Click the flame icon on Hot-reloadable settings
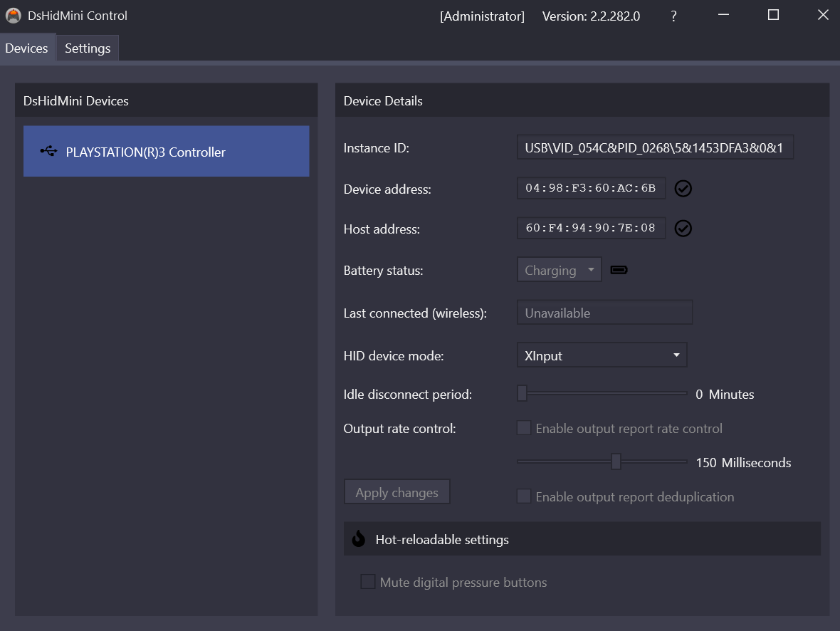The image size is (840, 631). click(x=358, y=539)
